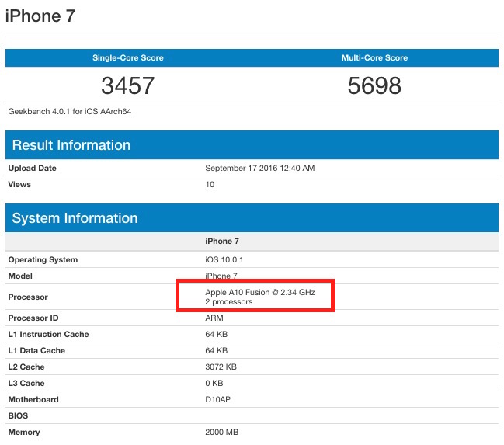504x445 pixels.
Task: Select the Multi-Core Score header
Action: [x=374, y=58]
